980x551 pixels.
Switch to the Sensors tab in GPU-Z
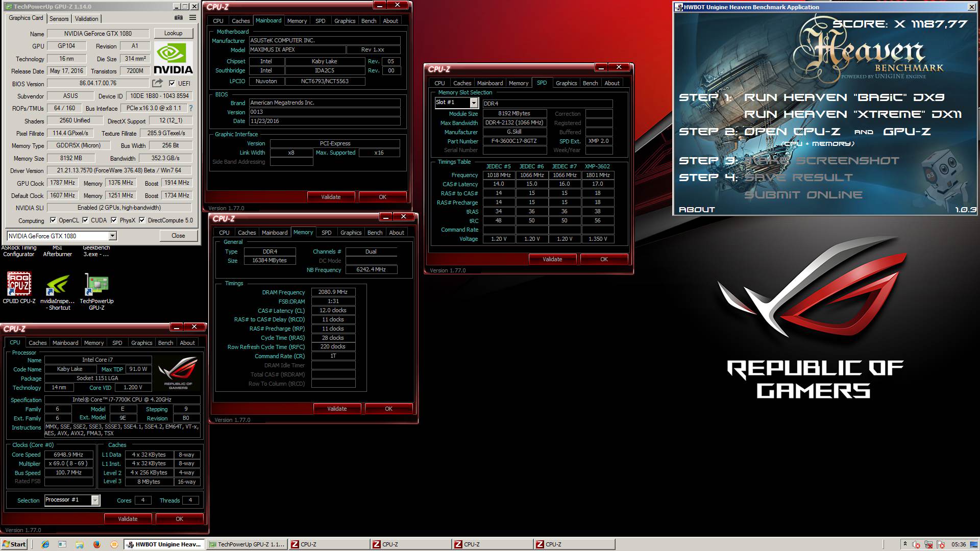coord(59,18)
